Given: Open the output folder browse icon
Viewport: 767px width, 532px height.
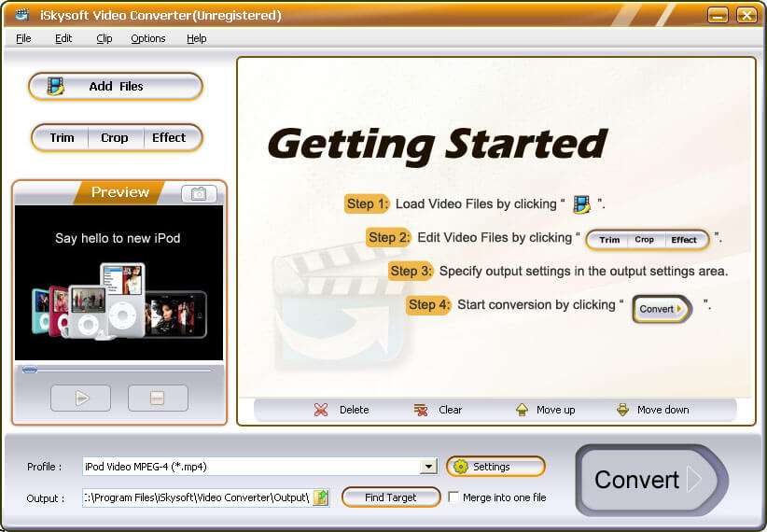Looking at the screenshot, I should (x=321, y=497).
